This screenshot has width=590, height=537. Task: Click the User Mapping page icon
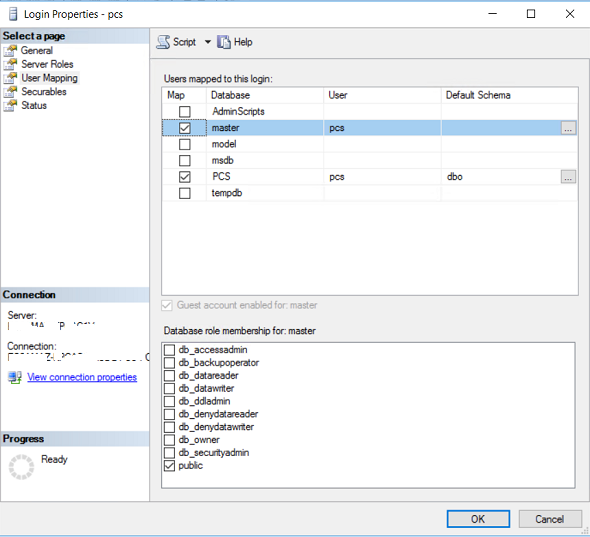point(10,78)
